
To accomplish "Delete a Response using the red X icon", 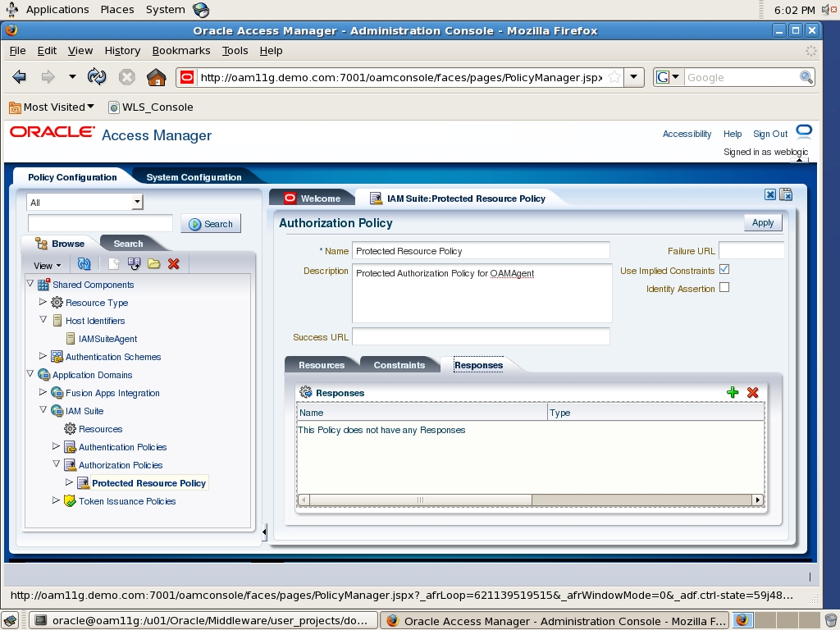I will pyautogui.click(x=752, y=392).
